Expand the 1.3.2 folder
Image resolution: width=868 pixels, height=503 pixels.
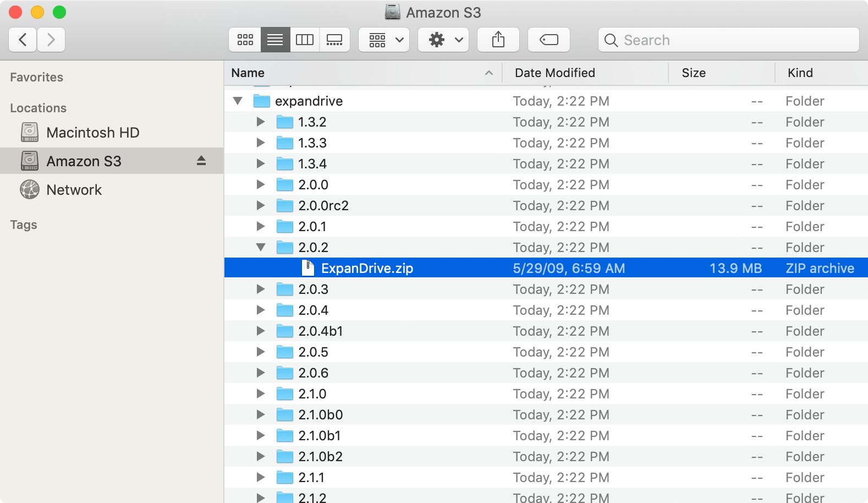[x=261, y=122]
